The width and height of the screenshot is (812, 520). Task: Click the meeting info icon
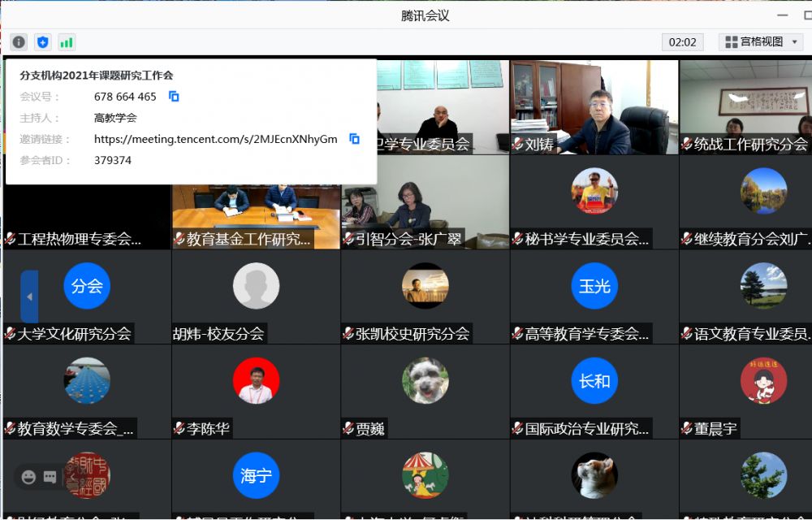tap(19, 42)
